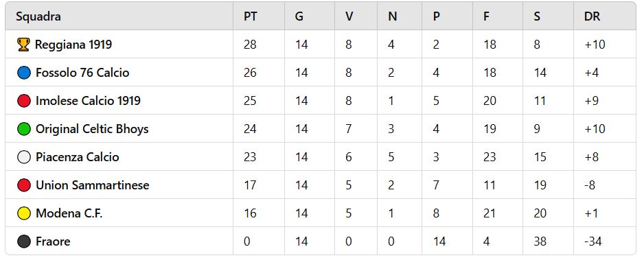Select the Original Celtic Bhoys team name
The width and height of the screenshot is (644, 260).
coord(92,129)
